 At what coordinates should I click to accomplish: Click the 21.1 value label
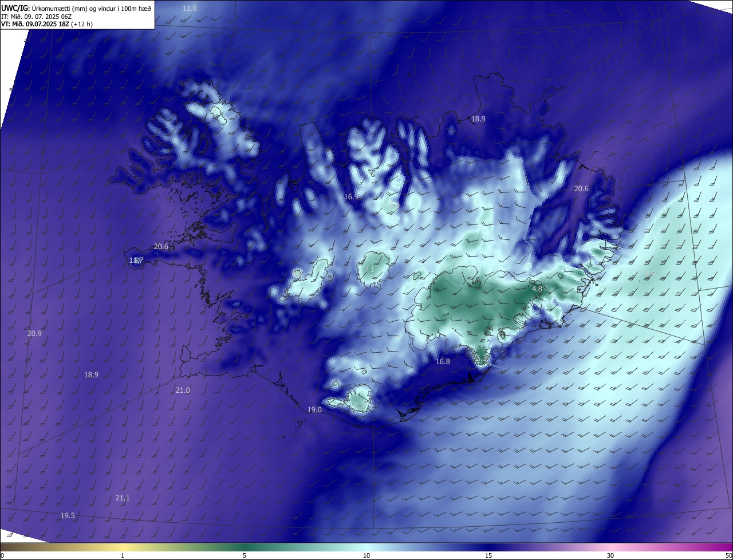point(123,498)
